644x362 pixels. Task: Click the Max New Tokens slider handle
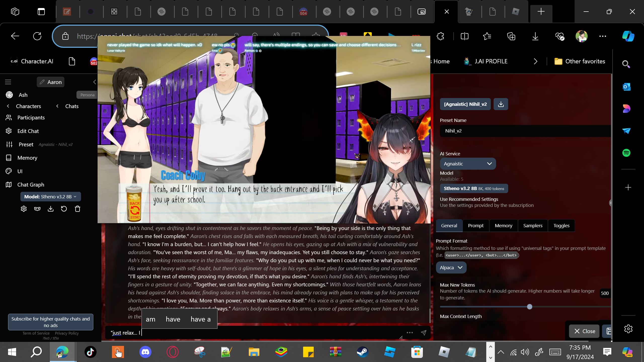pos(530,307)
